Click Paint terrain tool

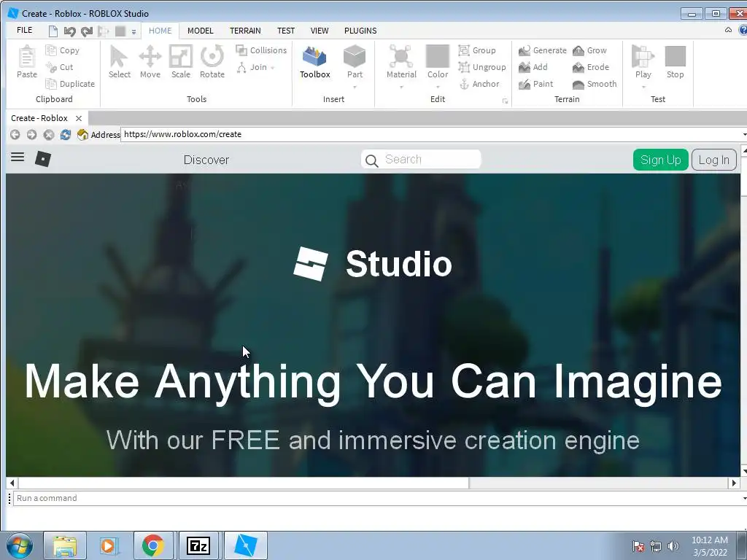click(x=536, y=84)
